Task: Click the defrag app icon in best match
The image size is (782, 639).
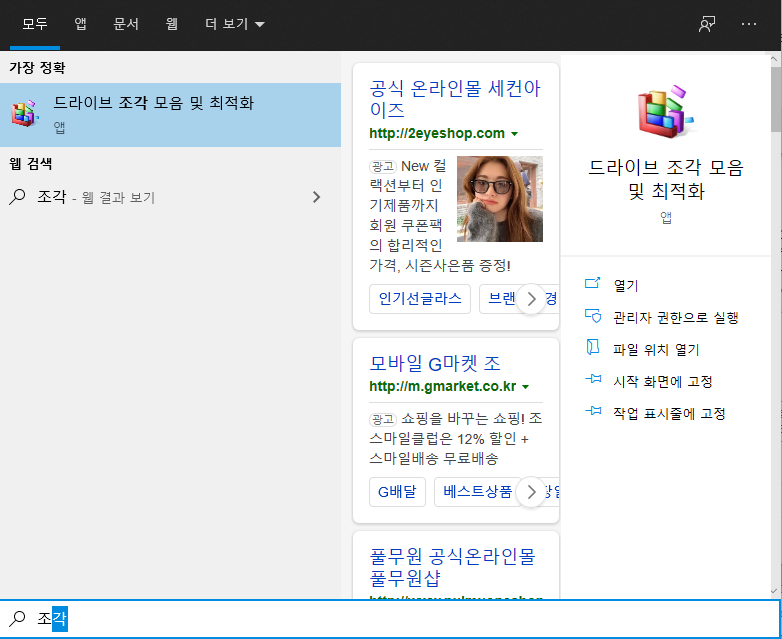Action: [x=24, y=114]
